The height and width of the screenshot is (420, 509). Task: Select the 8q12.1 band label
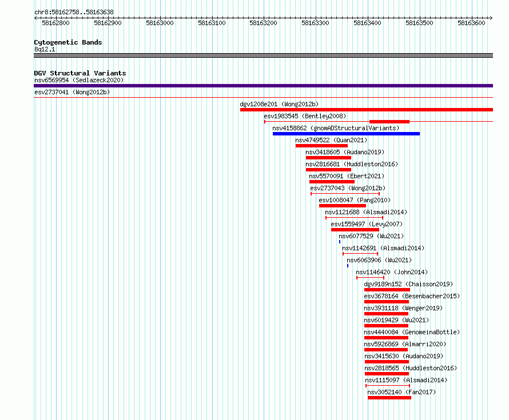(45, 49)
